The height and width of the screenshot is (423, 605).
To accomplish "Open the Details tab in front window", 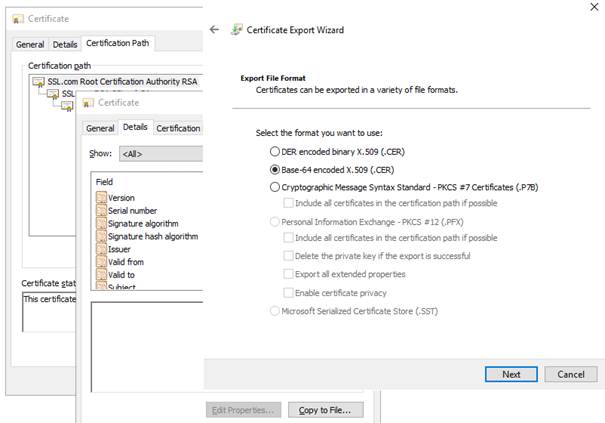I will pos(135,128).
